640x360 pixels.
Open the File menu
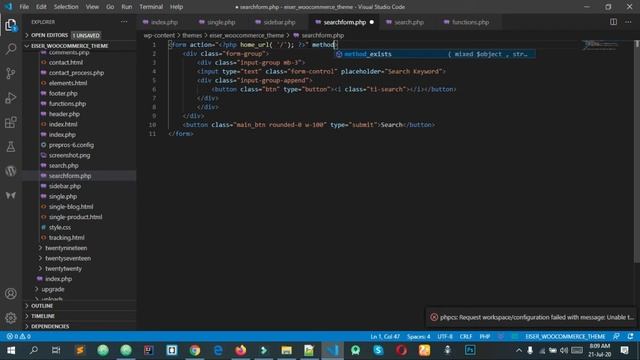[x=24, y=7]
